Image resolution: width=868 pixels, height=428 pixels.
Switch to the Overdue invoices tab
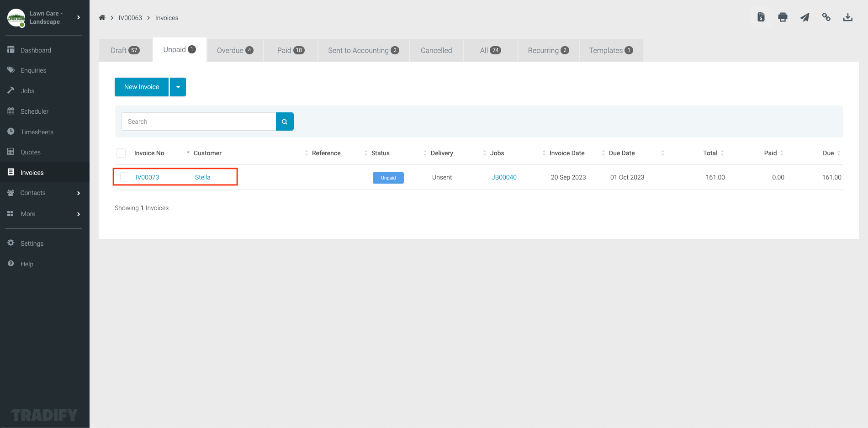coord(234,50)
